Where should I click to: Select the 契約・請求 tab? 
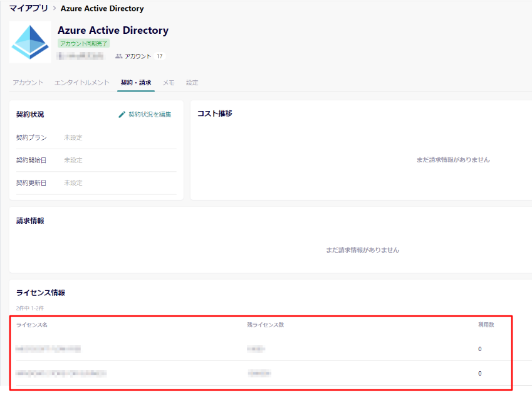pyautogui.click(x=136, y=83)
